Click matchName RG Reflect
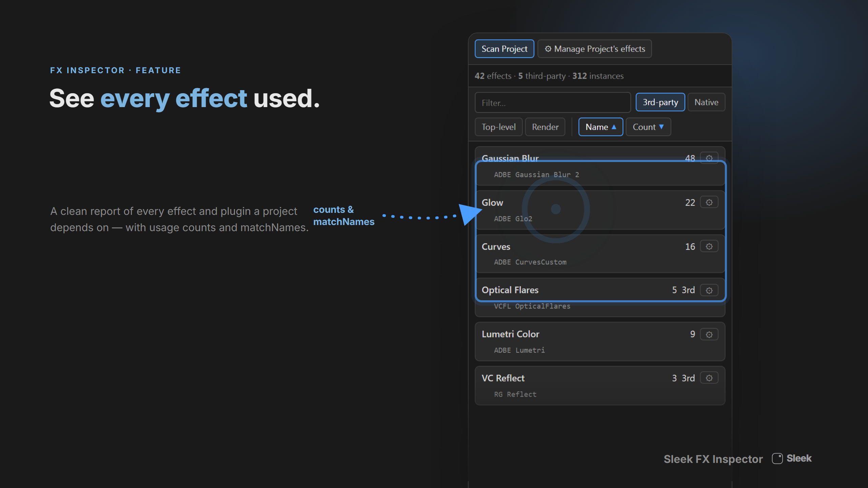Screen dimensions: 868x488 pyautogui.click(x=515, y=394)
